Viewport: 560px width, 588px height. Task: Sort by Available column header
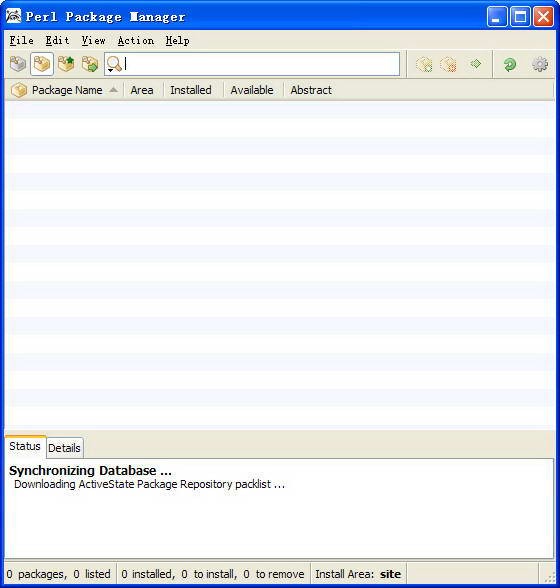pos(252,90)
